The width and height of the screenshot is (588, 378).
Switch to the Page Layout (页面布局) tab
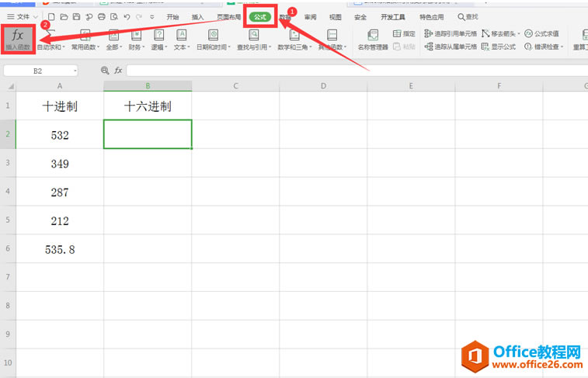coord(228,17)
